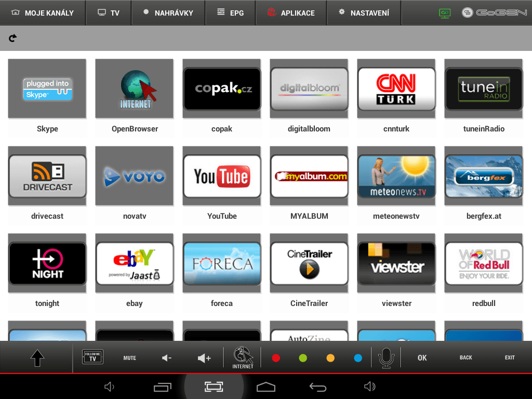
Task: Open the digitalbloom app tile
Action: 309,88
